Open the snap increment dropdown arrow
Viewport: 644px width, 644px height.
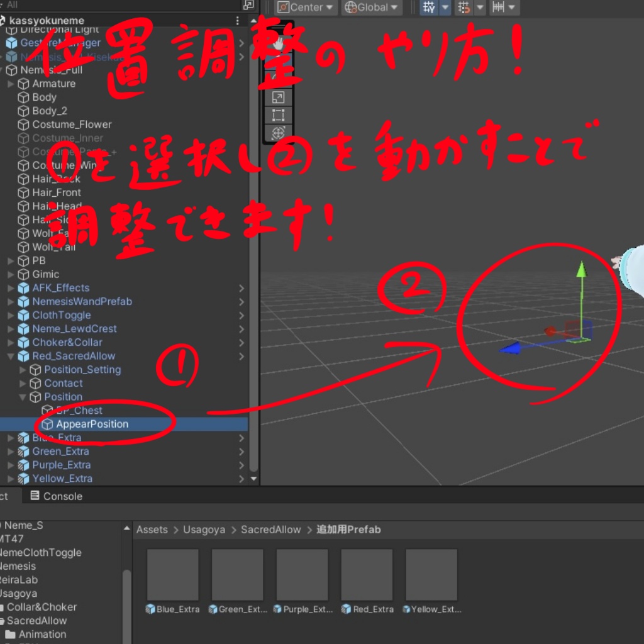pyautogui.click(x=512, y=7)
